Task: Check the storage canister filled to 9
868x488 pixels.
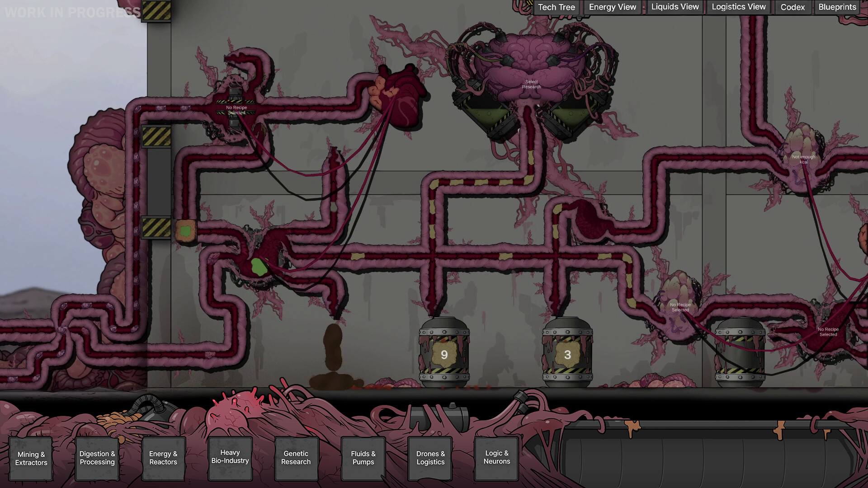Action: (x=445, y=355)
